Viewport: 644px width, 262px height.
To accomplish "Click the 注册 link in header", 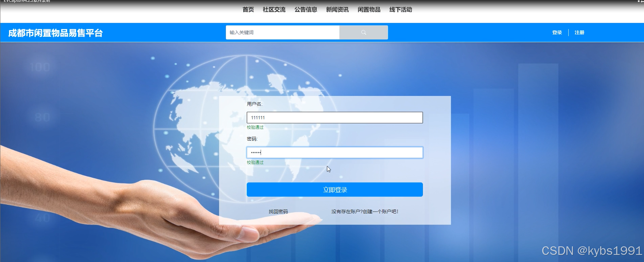I will pyautogui.click(x=579, y=33).
